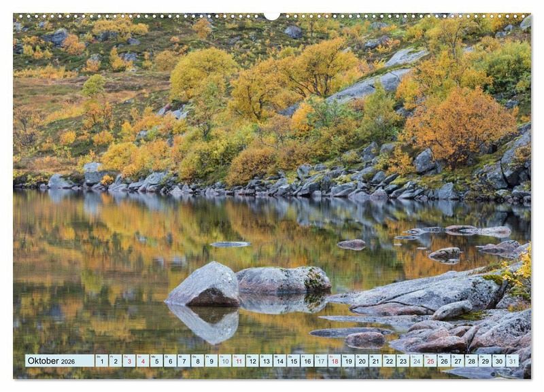
Task: Select the grey day 31 cell
Action: point(513,361)
